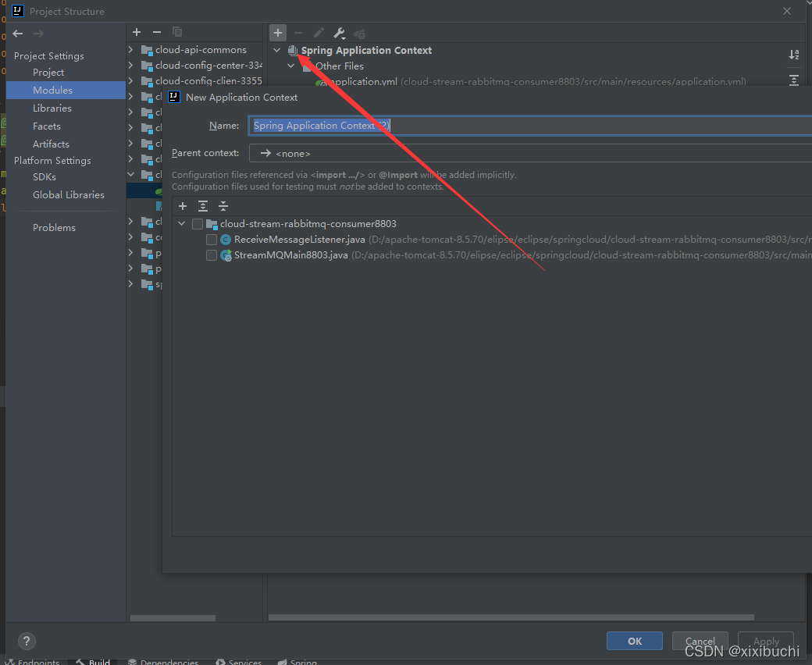Open Parent context dropdown
812x665 pixels.
(530, 153)
